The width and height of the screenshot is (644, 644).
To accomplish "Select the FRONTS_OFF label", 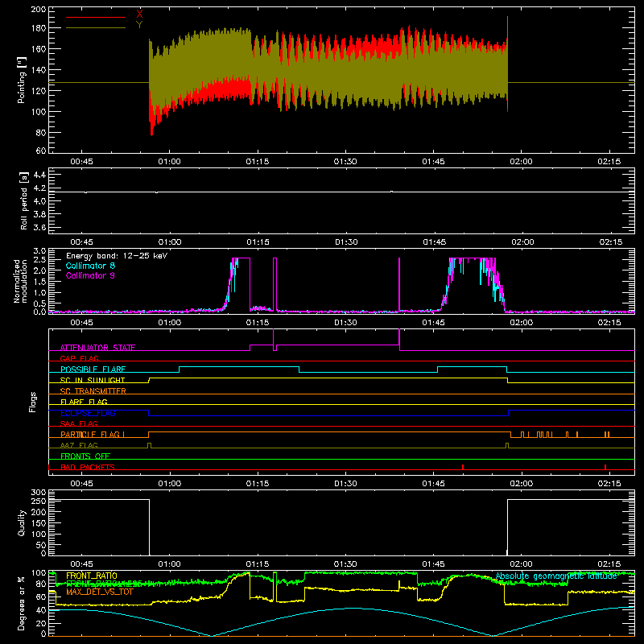I will click(85, 456).
